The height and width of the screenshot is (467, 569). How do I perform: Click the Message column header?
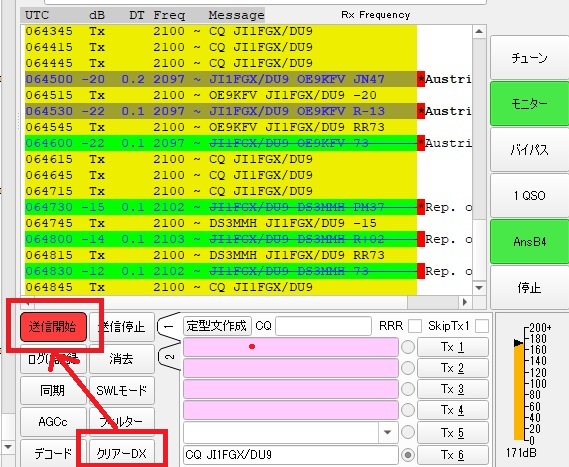tap(236, 15)
